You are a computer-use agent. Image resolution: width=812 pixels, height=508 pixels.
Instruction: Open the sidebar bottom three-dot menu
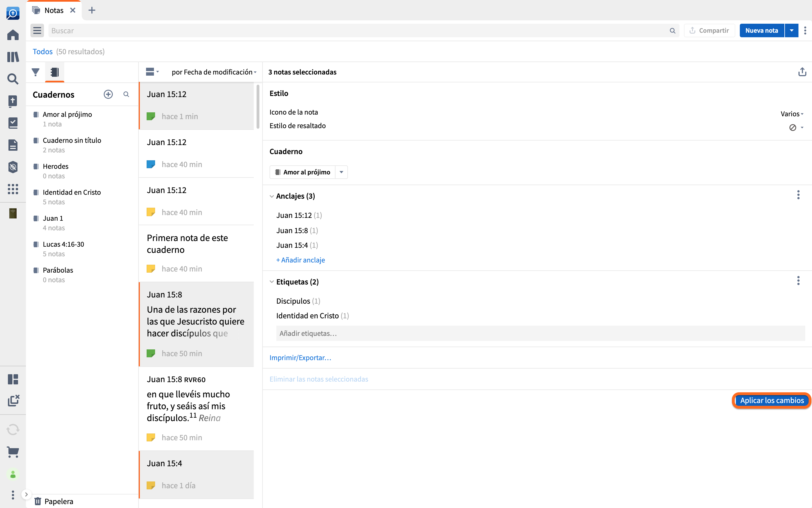point(13,494)
